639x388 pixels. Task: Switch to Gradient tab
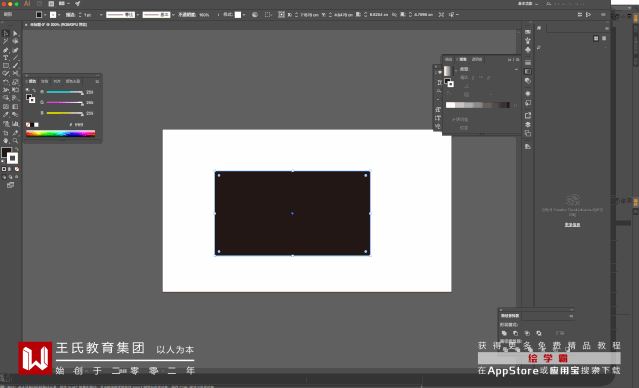click(463, 60)
